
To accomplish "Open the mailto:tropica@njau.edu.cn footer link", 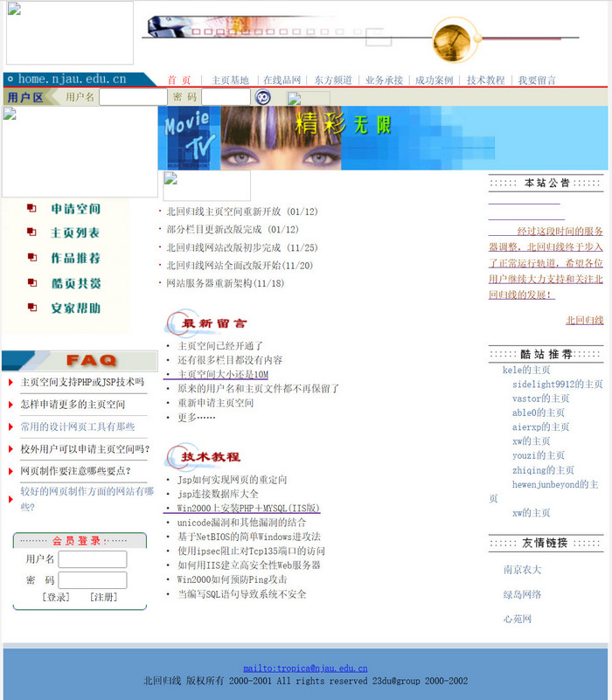I will click(x=305, y=668).
